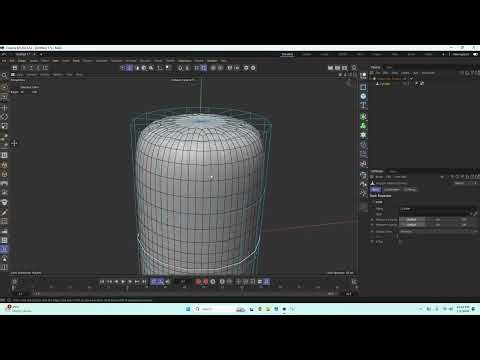This screenshot has width=480, height=360.
Task: Click the Render View icon
Action: pyautogui.click(x=330, y=68)
